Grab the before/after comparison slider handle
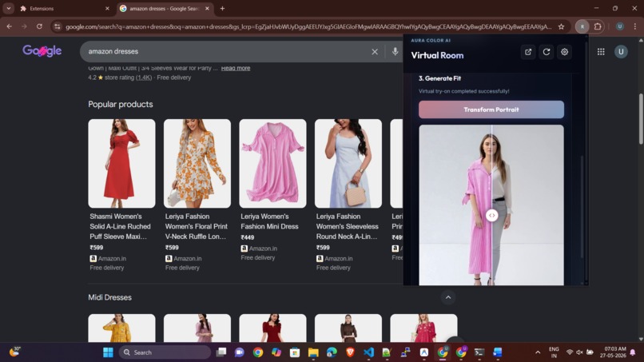The image size is (644, 362). [x=491, y=215]
